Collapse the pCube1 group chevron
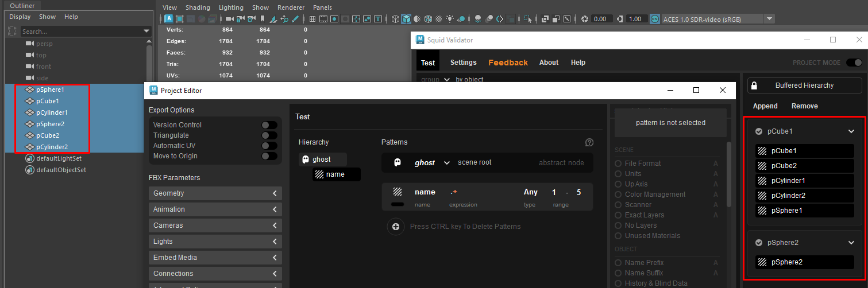The image size is (868, 288). [851, 131]
